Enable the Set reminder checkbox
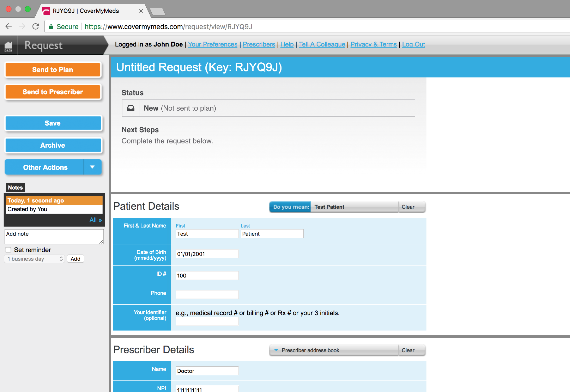Image resolution: width=570 pixels, height=392 pixels. [8, 250]
